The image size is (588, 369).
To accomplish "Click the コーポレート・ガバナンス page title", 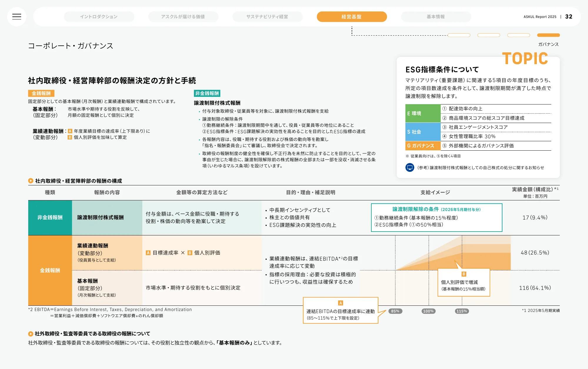I will coord(71,46).
